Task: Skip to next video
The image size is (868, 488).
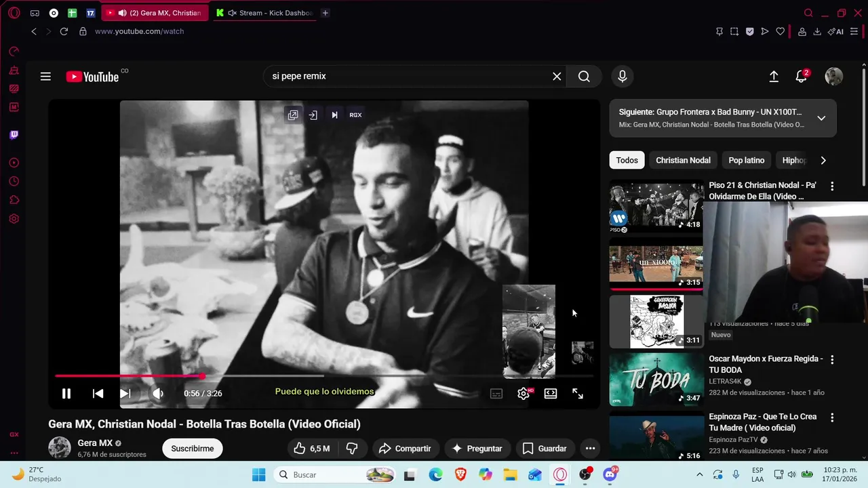Action: (x=125, y=393)
